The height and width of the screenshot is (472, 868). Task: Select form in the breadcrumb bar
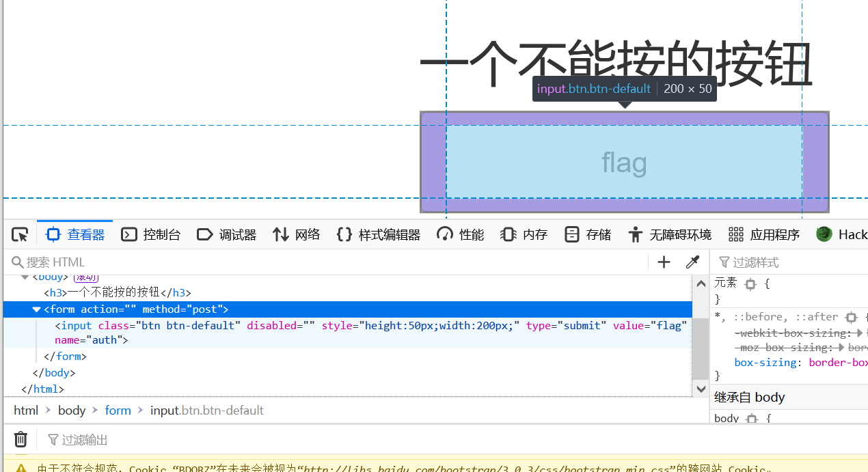click(118, 410)
